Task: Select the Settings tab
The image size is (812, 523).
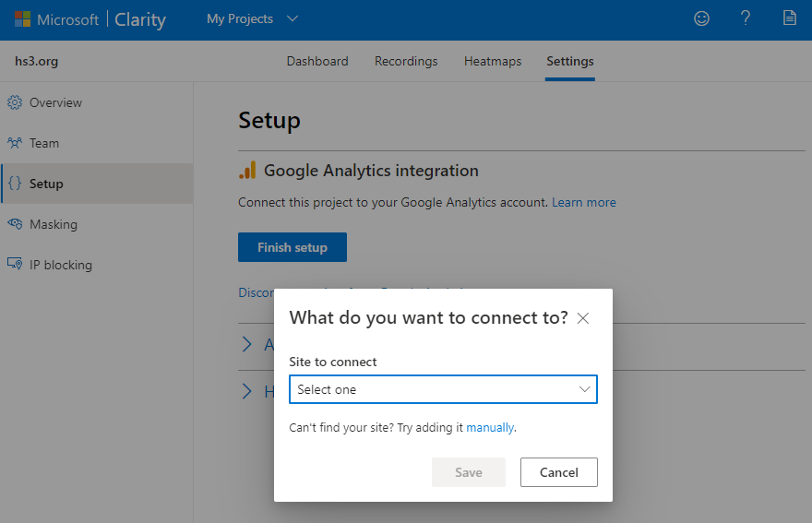Action: coord(569,61)
